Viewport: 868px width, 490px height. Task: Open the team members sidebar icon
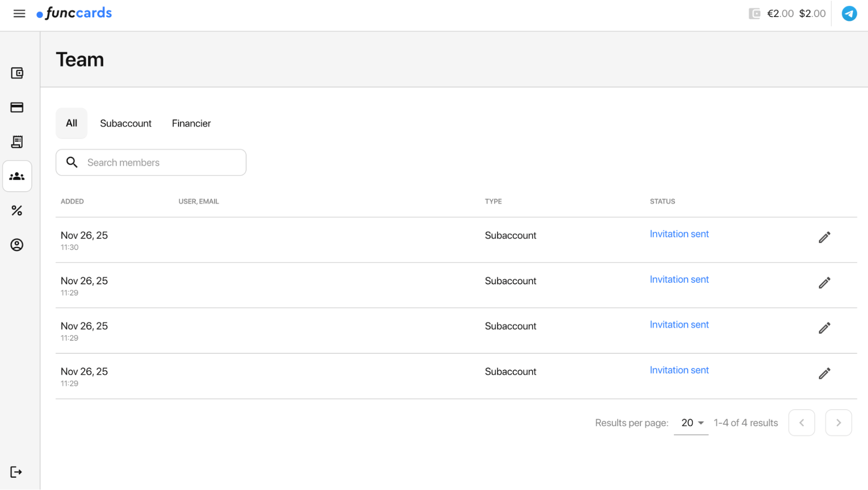(17, 176)
